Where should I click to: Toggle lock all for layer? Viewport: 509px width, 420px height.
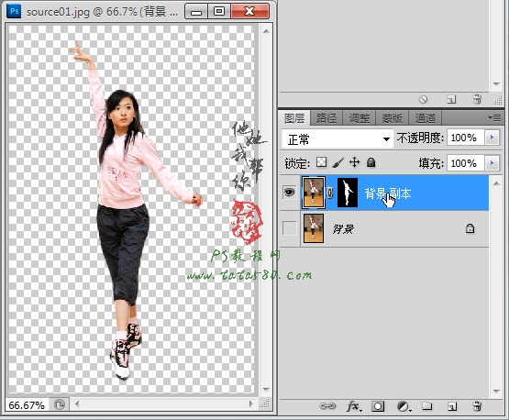tap(371, 162)
